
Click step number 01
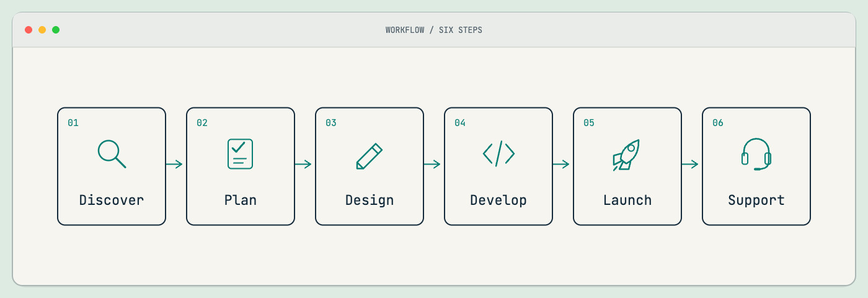tap(73, 123)
